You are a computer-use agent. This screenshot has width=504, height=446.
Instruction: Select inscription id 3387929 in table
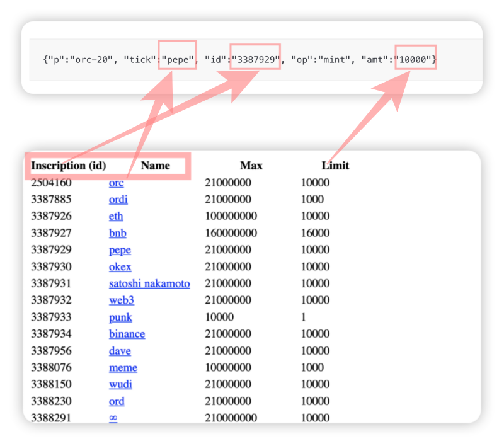coord(51,250)
